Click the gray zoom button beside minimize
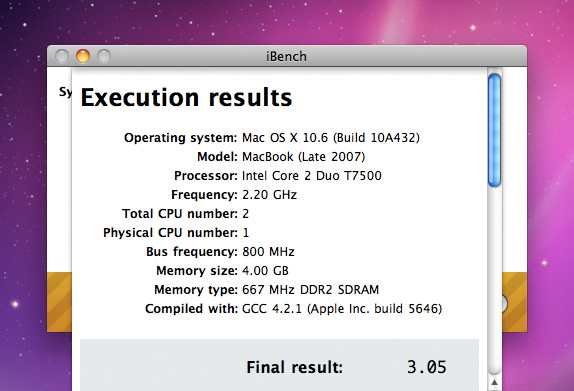Image resolution: width=574 pixels, height=391 pixels. [104, 56]
